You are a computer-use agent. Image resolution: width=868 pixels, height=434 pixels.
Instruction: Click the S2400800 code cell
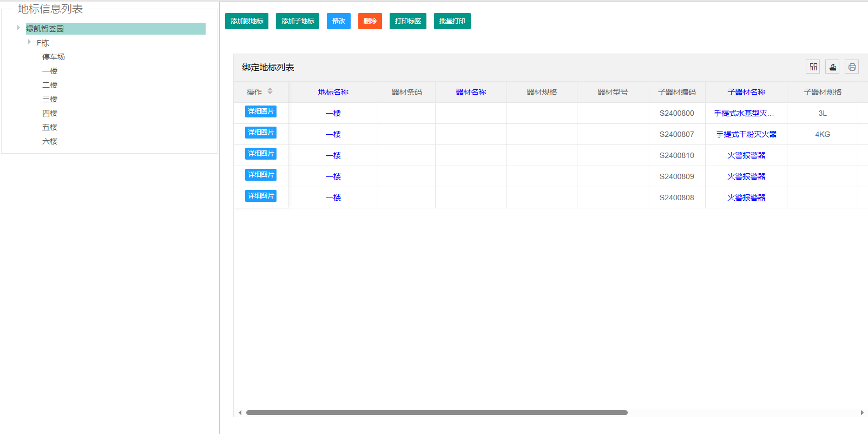pyautogui.click(x=676, y=113)
